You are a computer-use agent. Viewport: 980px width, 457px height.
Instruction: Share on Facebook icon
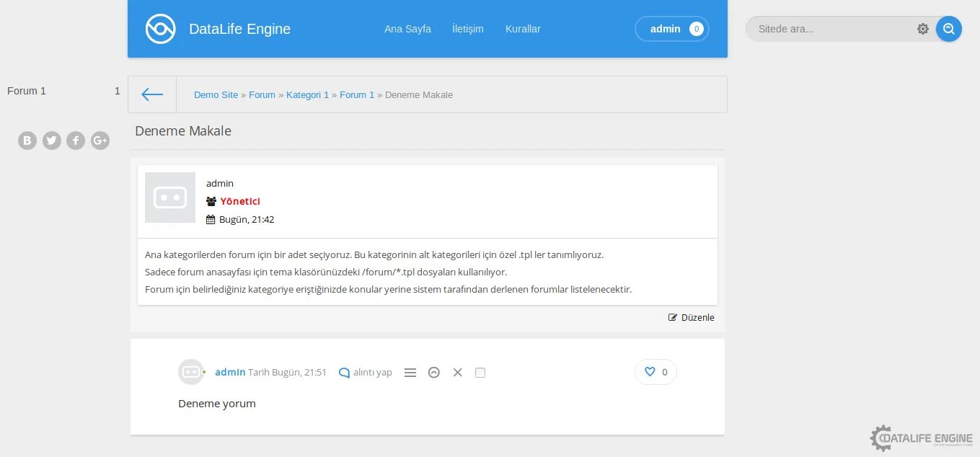[76, 141]
